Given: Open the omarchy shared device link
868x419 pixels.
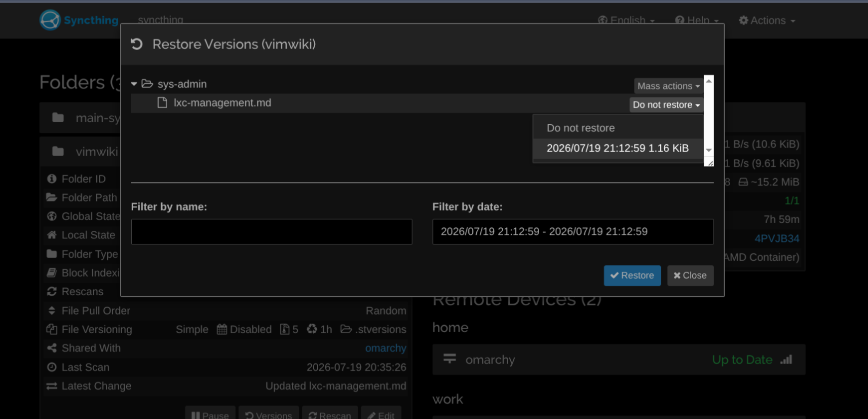Looking at the screenshot, I should [386, 348].
